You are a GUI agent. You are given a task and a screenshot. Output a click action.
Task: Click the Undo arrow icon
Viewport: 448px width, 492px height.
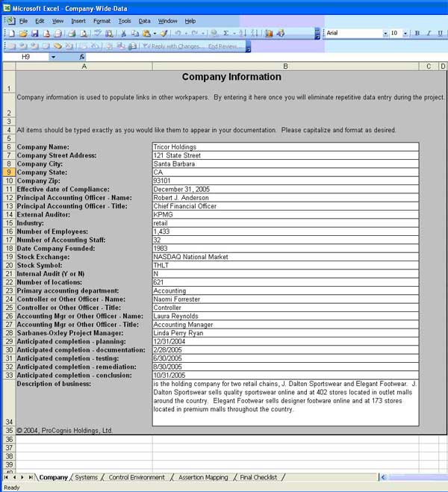(178, 33)
